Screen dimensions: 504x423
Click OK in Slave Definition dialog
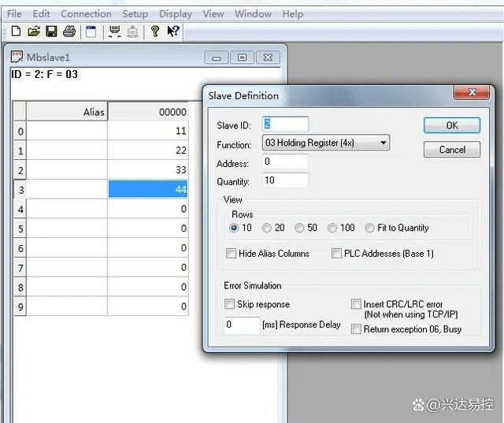click(x=452, y=125)
